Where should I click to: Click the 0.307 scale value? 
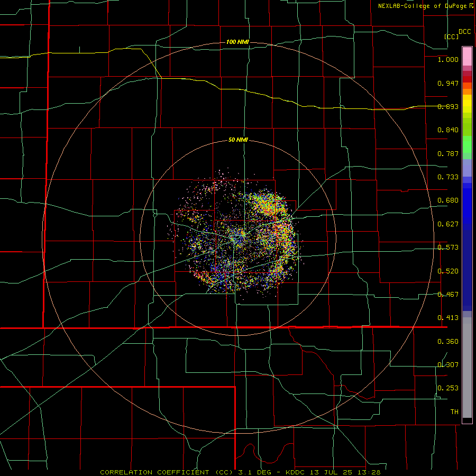(448, 365)
